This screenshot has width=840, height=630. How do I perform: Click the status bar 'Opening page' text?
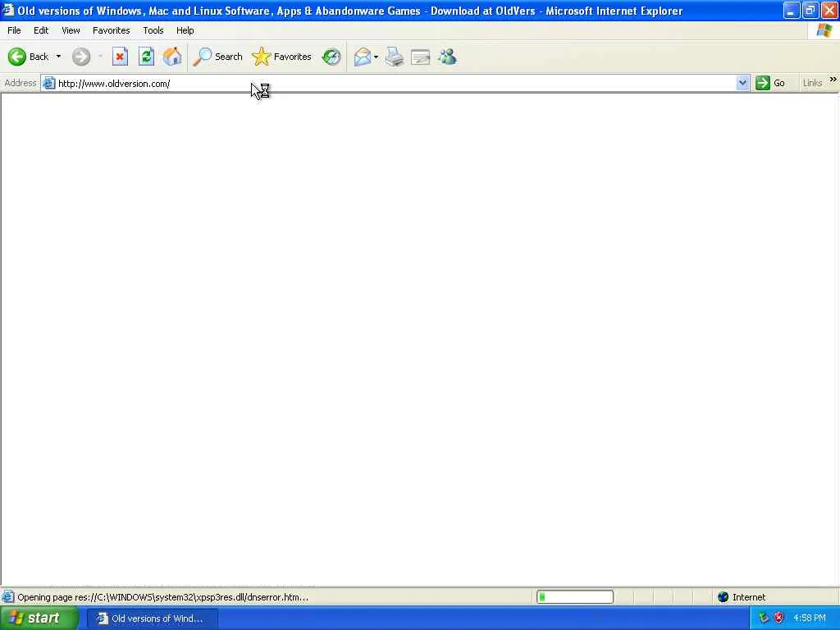tap(163, 597)
